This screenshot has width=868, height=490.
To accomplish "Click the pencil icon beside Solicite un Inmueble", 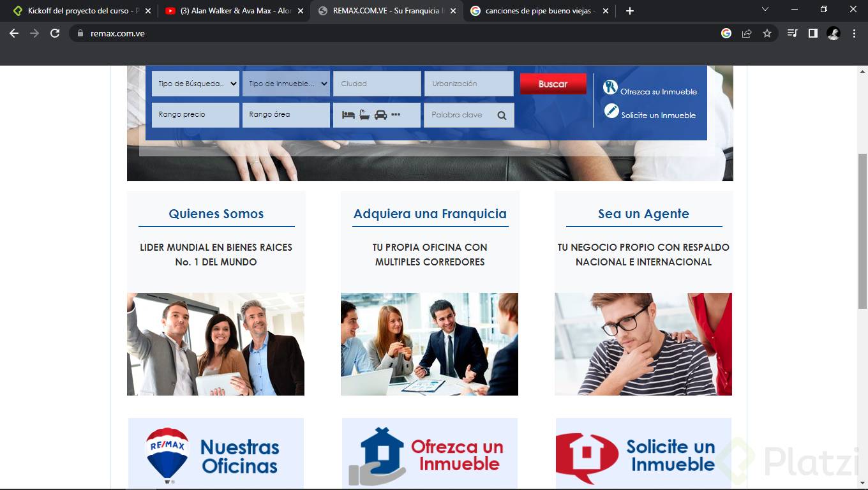I will click(x=611, y=111).
